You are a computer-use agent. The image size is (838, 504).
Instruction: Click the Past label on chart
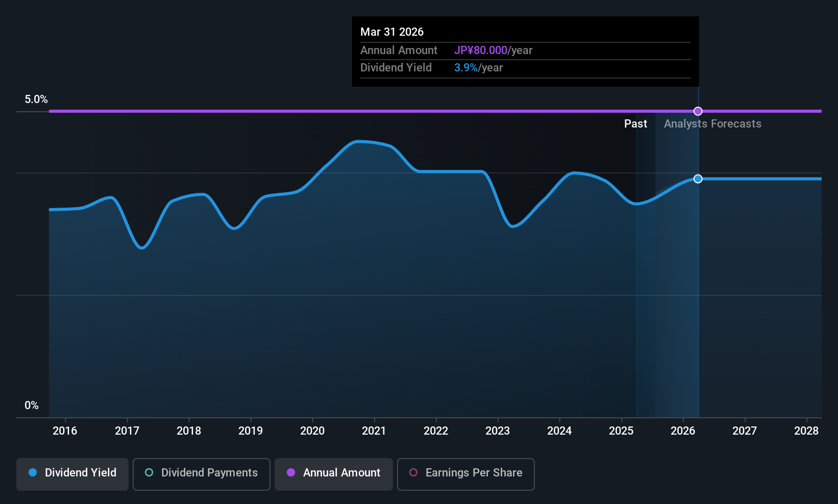[x=635, y=124]
